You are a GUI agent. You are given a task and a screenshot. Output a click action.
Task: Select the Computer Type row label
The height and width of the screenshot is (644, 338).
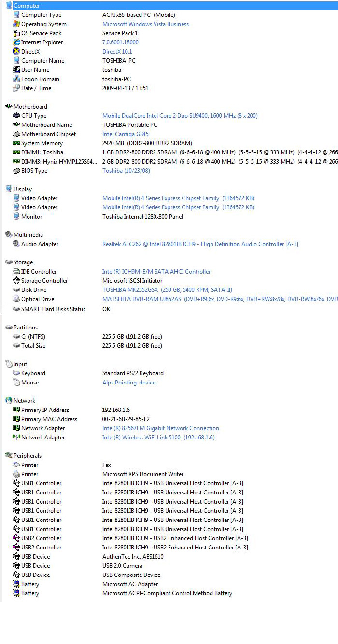pos(42,15)
